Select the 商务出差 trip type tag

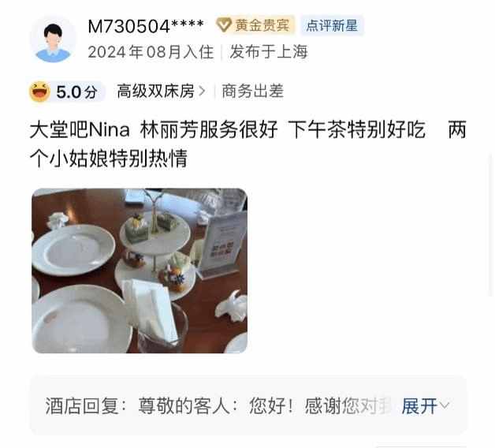click(x=252, y=91)
